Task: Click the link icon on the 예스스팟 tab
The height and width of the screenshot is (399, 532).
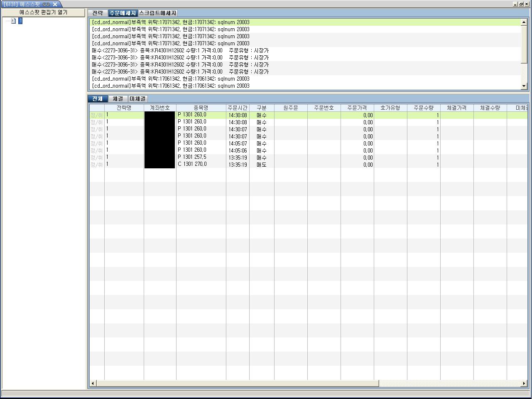Action: coord(46,4)
